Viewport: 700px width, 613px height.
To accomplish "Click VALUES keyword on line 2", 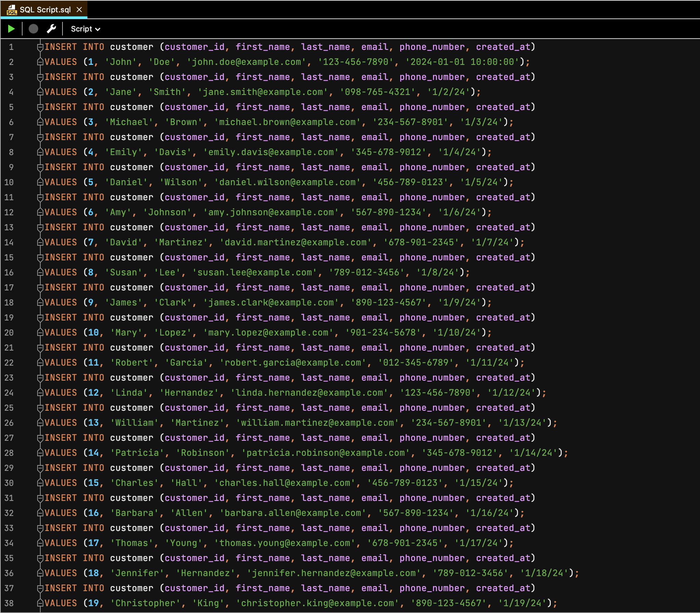I will point(60,62).
